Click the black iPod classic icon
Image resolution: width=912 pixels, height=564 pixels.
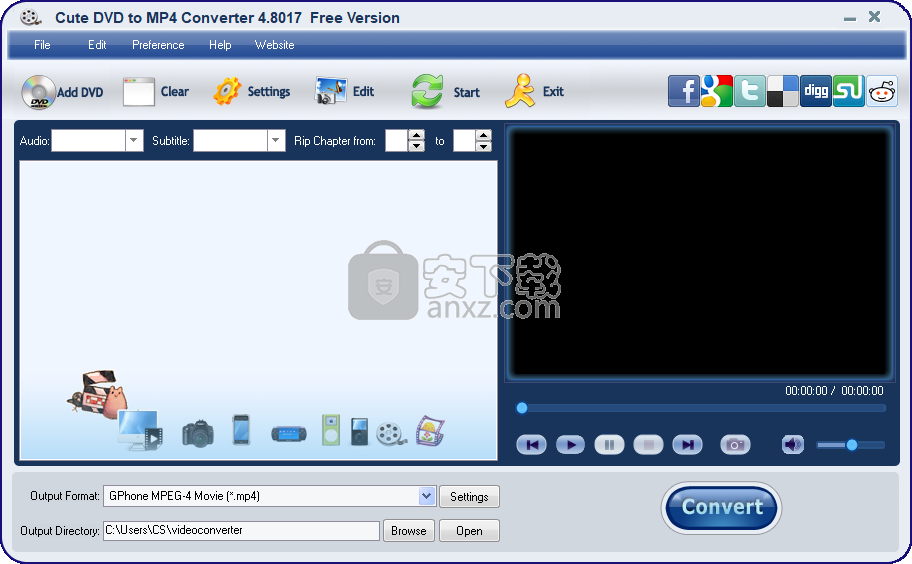pos(359,431)
